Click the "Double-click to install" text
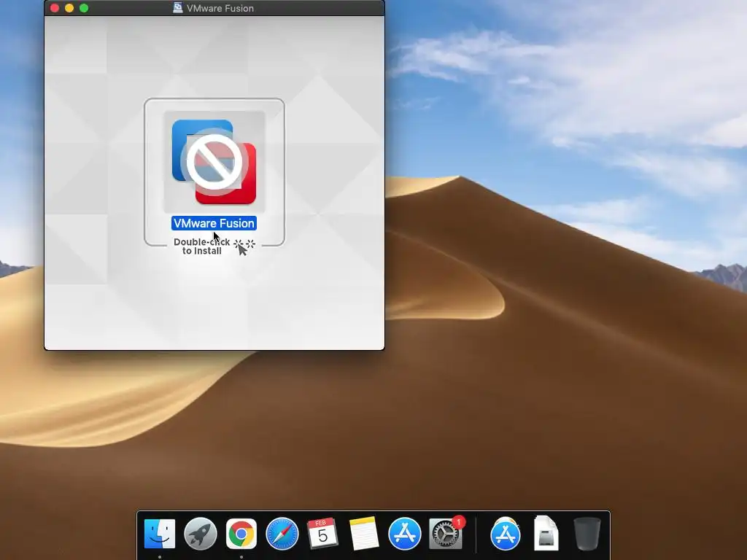The height and width of the screenshot is (560, 747). 201,246
